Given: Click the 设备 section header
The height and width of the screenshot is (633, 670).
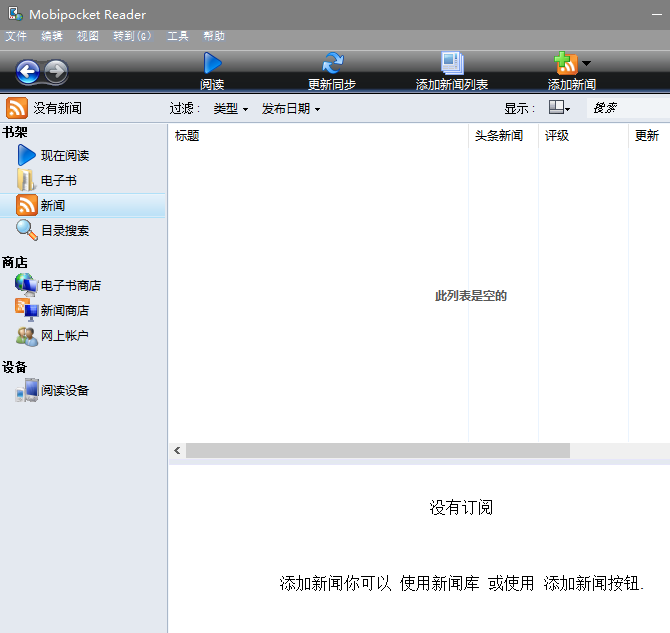Looking at the screenshot, I should click(x=15, y=367).
